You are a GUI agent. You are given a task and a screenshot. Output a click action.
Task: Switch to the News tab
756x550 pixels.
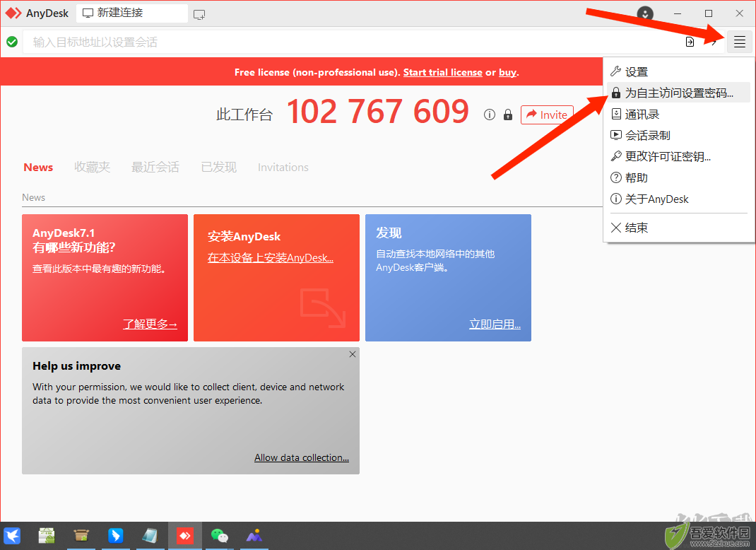(x=38, y=168)
